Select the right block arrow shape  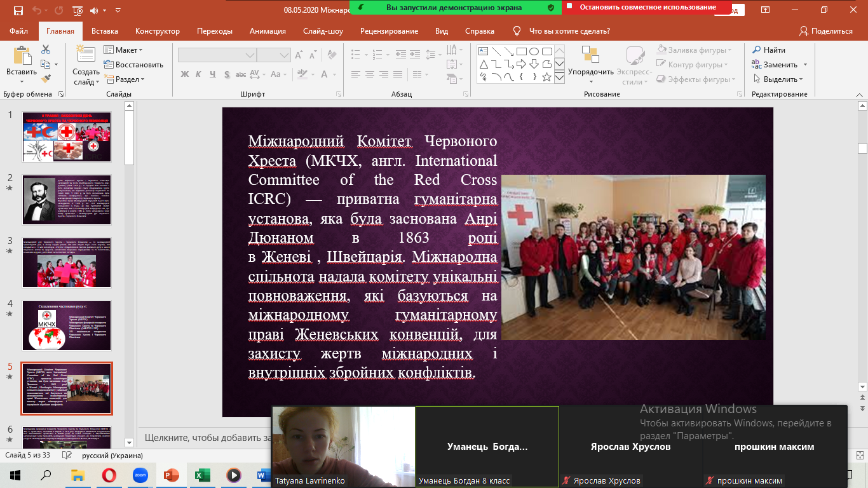point(522,64)
